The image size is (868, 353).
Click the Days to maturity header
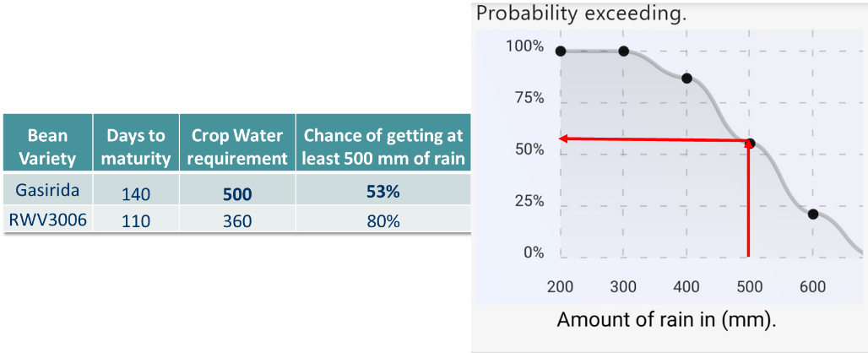point(136,144)
